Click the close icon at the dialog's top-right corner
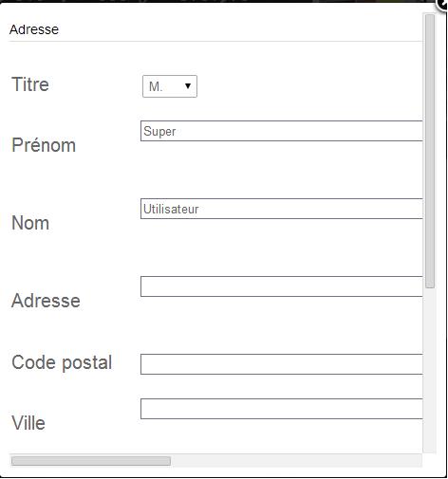Image resolution: width=448 pixels, height=479 pixels. 442,5
